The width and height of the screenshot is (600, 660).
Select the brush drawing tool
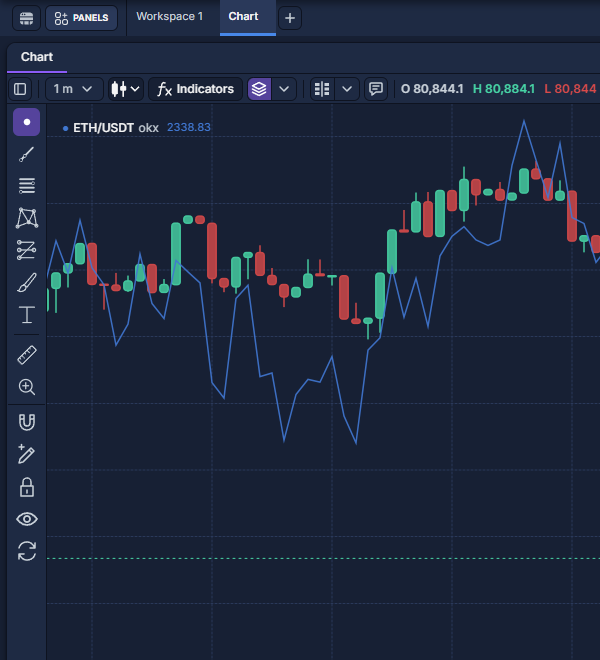27,282
